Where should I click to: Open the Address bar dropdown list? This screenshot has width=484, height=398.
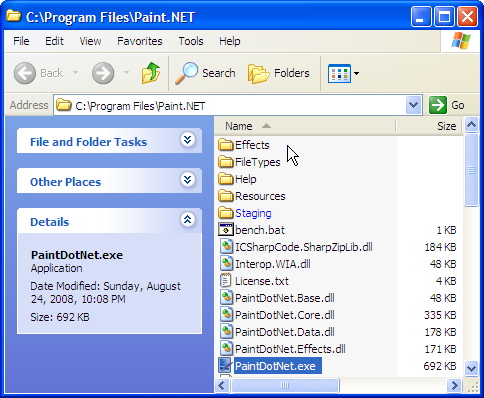(413, 105)
